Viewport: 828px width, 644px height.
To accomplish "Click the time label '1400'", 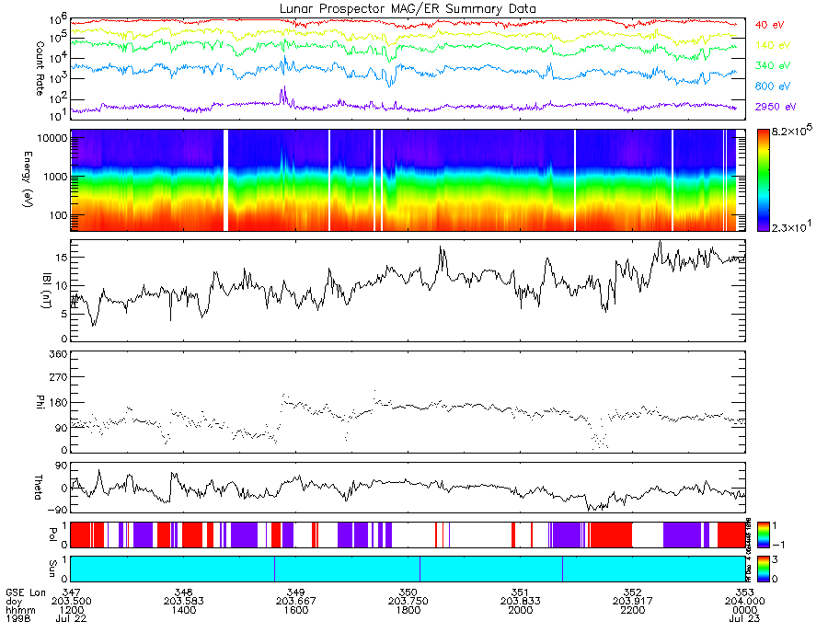I will [x=183, y=610].
